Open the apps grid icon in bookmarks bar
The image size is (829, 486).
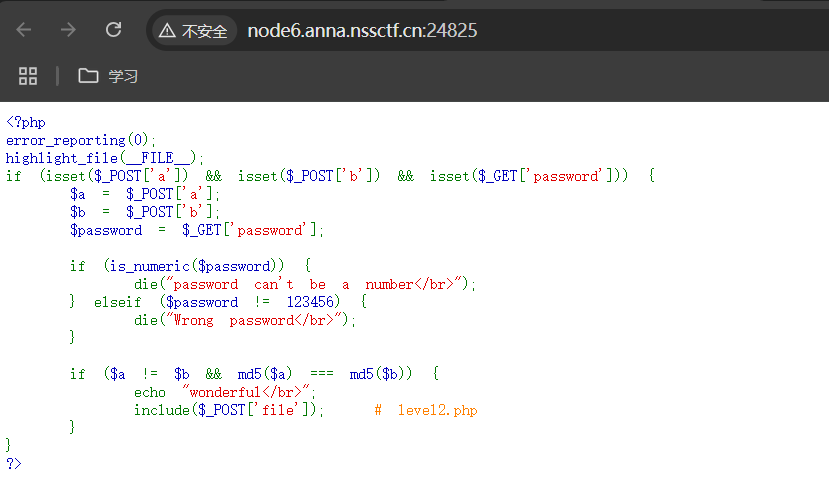point(28,76)
